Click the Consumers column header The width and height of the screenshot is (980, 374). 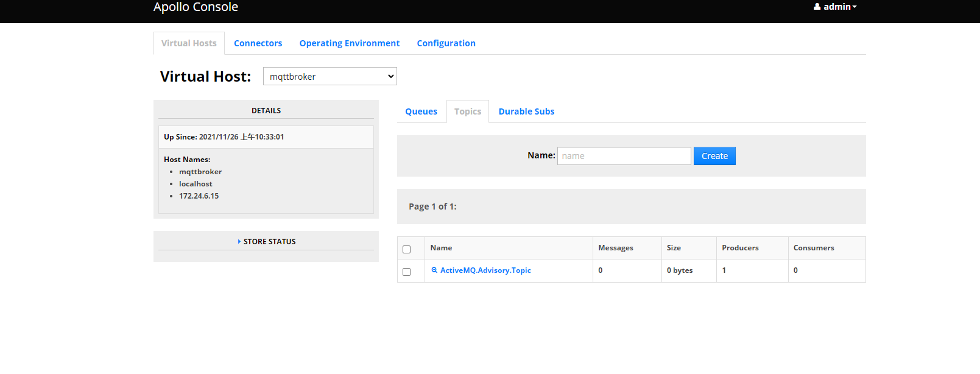point(813,248)
